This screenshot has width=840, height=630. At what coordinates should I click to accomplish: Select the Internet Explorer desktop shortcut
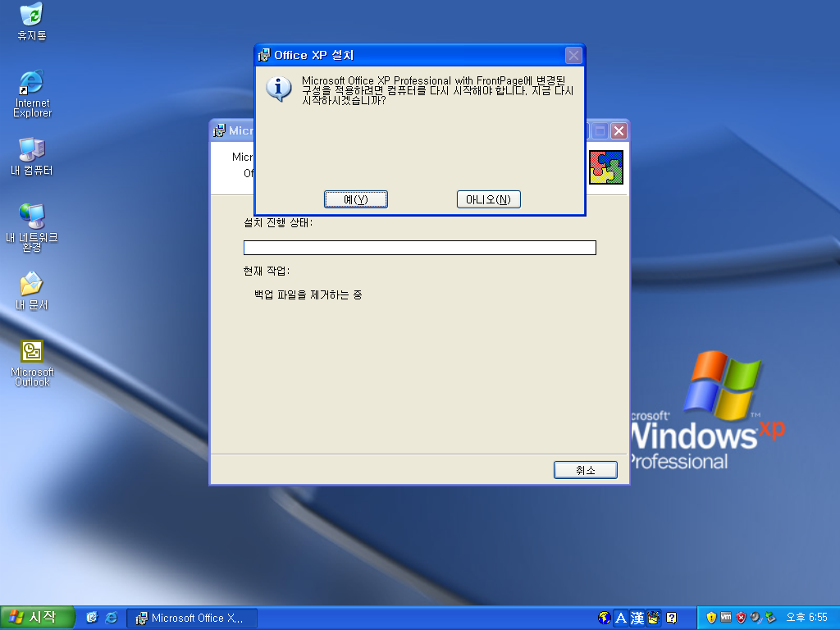click(x=32, y=94)
